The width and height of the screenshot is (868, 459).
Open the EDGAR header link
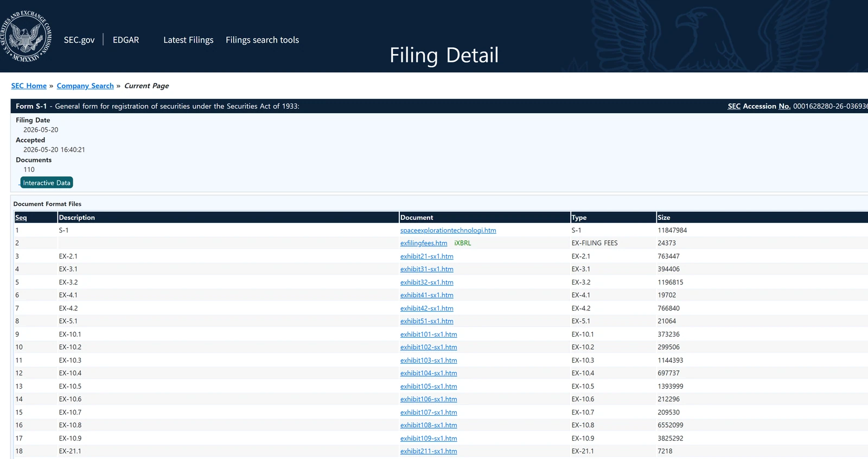click(126, 40)
